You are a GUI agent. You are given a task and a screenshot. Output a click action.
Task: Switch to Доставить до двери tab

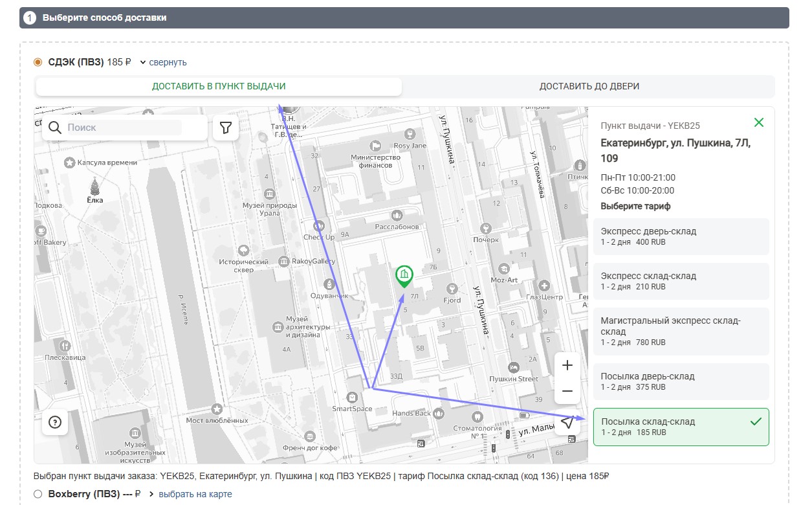click(x=589, y=86)
